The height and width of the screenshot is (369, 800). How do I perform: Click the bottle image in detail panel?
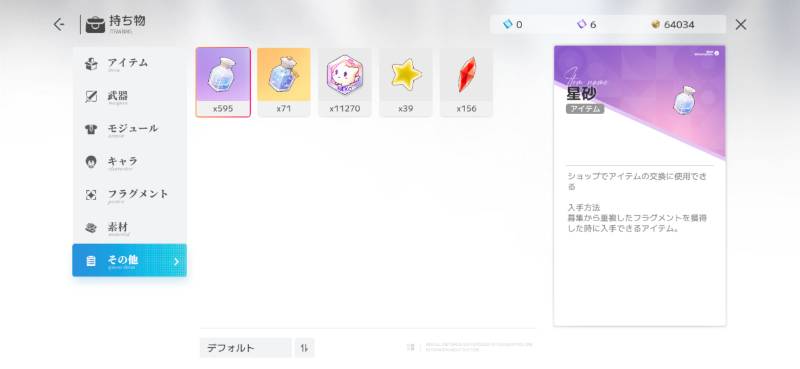685,100
